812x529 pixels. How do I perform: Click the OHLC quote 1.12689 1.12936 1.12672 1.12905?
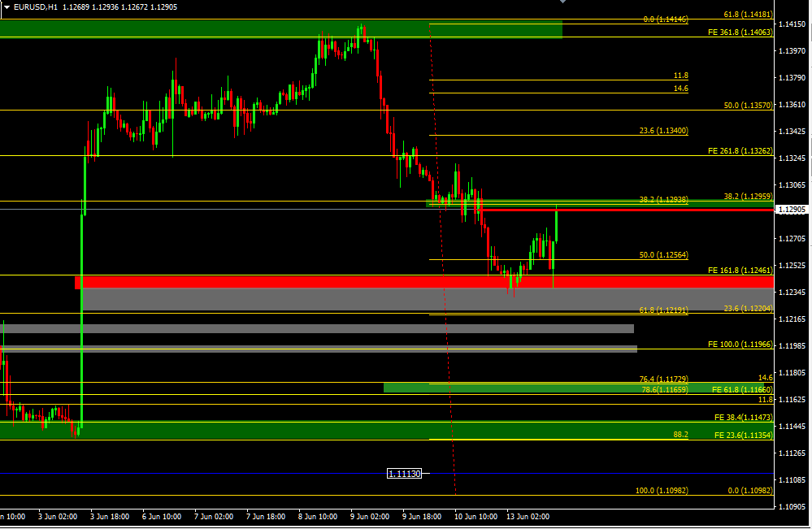[119, 7]
